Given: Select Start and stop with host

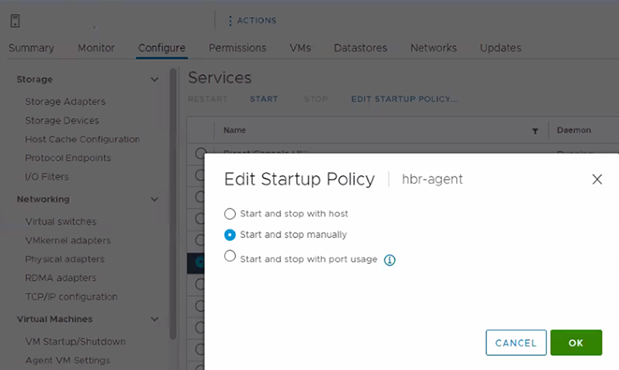Looking at the screenshot, I should click(x=230, y=214).
